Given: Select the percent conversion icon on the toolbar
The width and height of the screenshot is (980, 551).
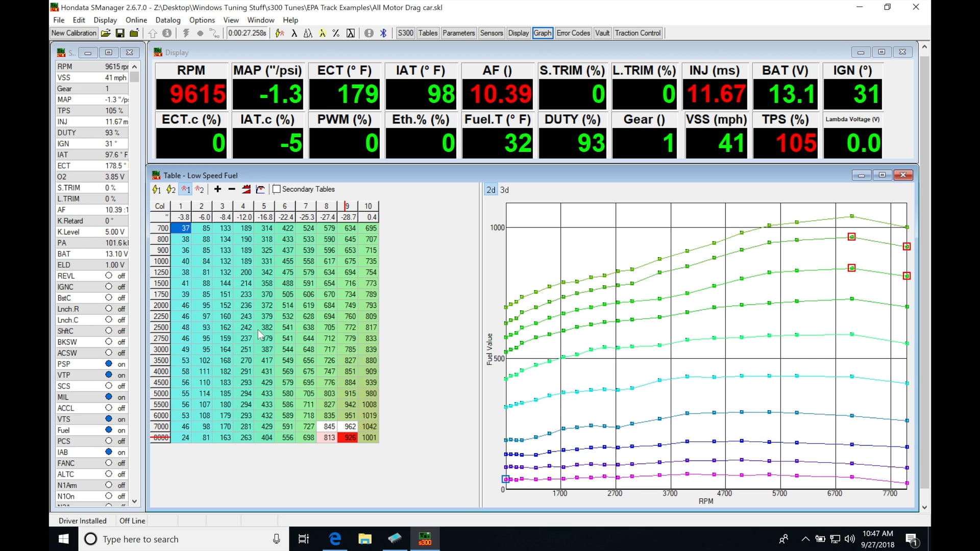Looking at the screenshot, I should pyautogui.click(x=336, y=33).
